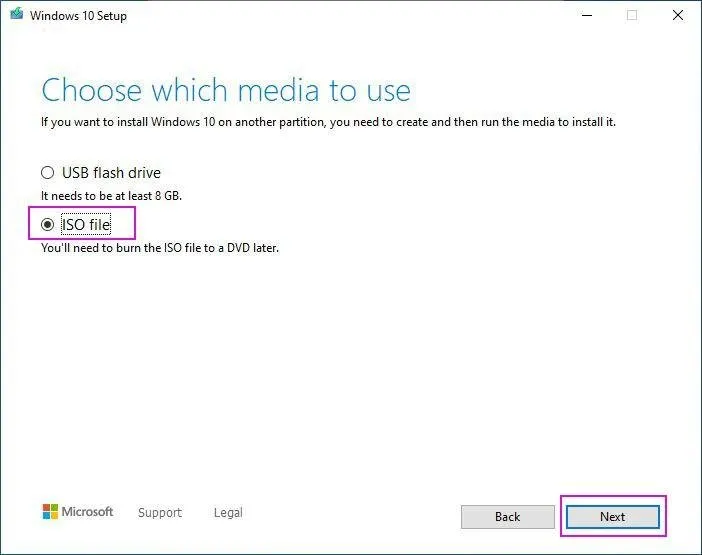Click the four-color Microsoft logo
702x555 pixels.
click(x=50, y=512)
